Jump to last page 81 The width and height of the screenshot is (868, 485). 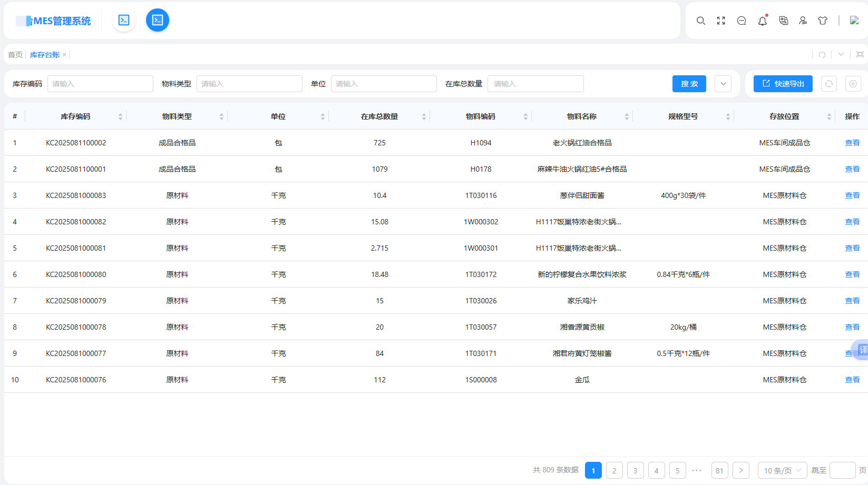tap(720, 470)
